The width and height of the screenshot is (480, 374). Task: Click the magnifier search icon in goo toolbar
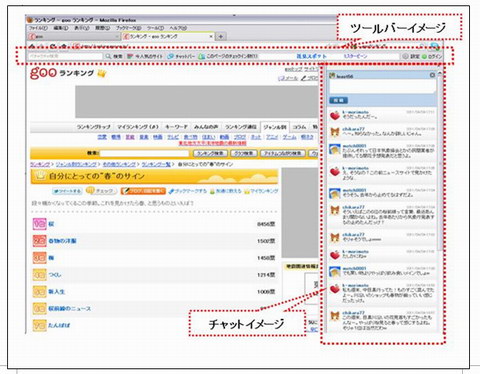(108, 57)
